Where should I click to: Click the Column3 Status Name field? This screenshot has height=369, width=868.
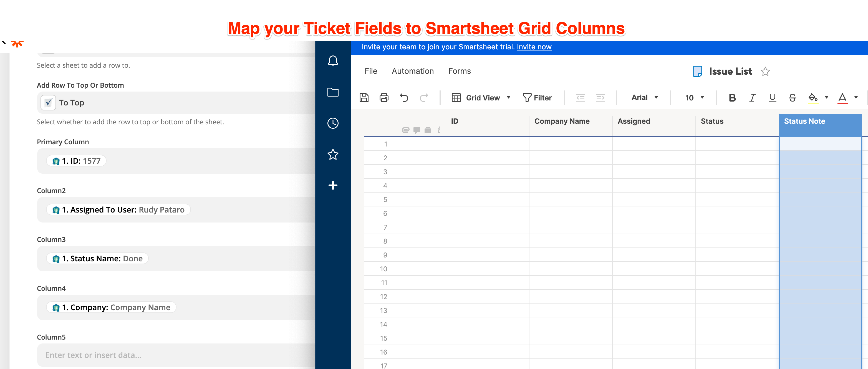tap(176, 259)
